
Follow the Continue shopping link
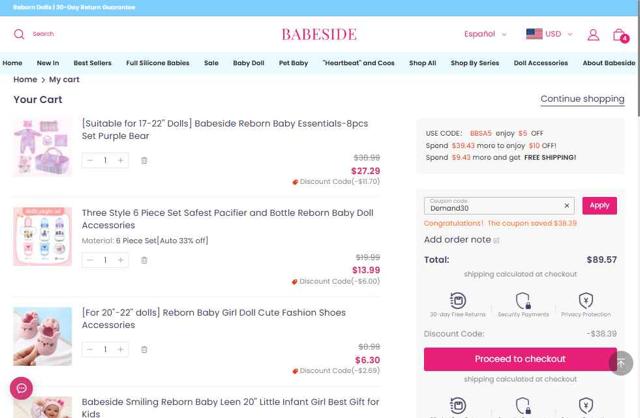[x=582, y=99]
